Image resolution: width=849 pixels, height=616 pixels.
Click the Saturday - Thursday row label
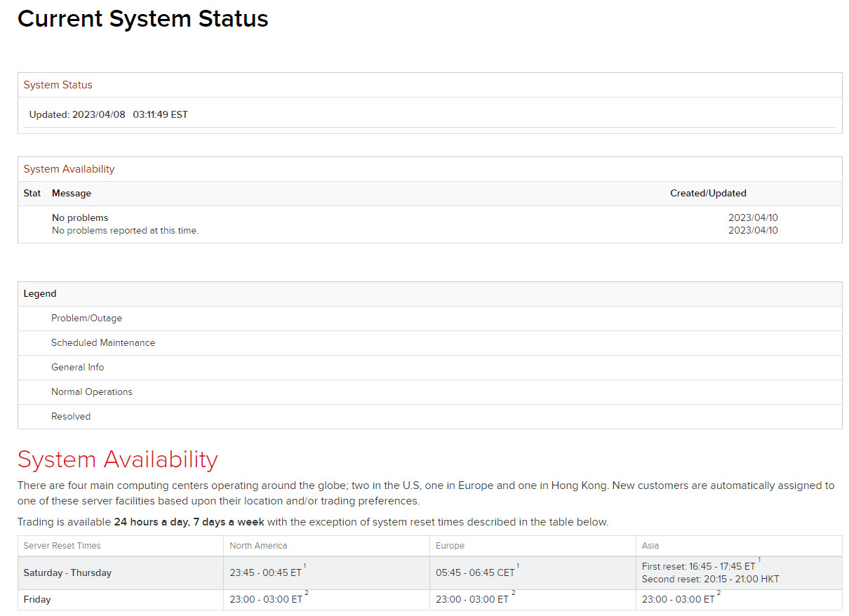click(67, 573)
